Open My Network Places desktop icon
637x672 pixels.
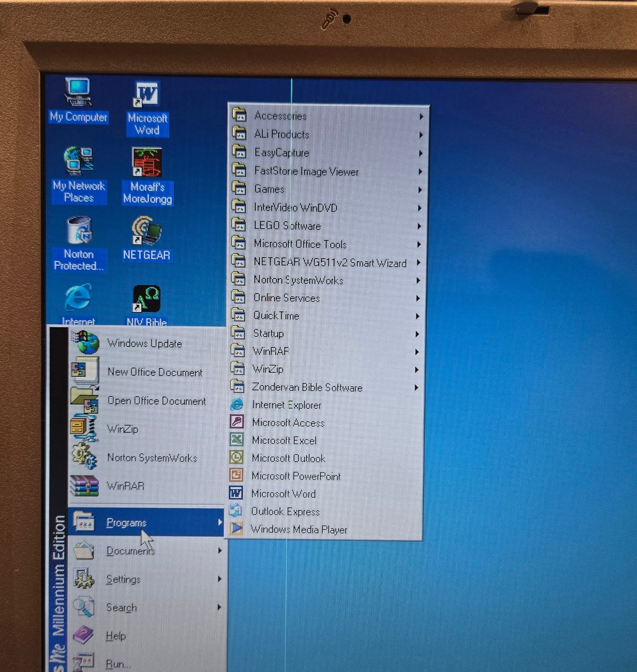click(x=79, y=175)
